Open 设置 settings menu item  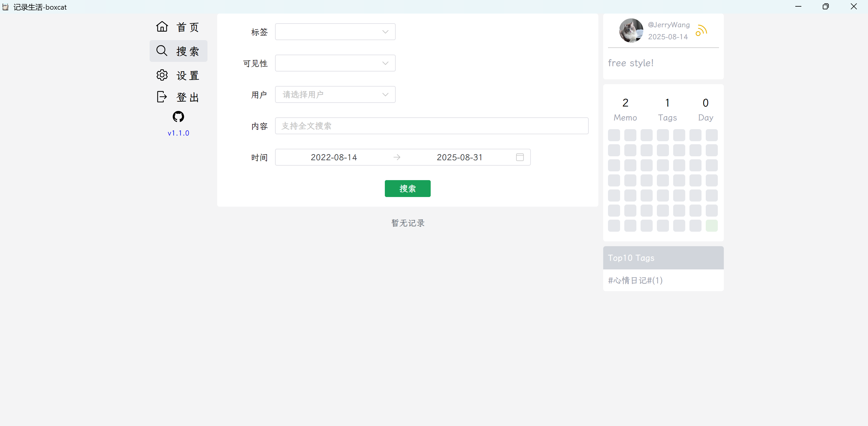click(179, 75)
